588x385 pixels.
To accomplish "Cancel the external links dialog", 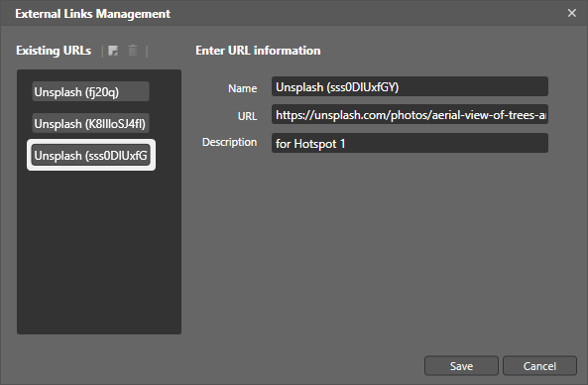I will coord(539,366).
